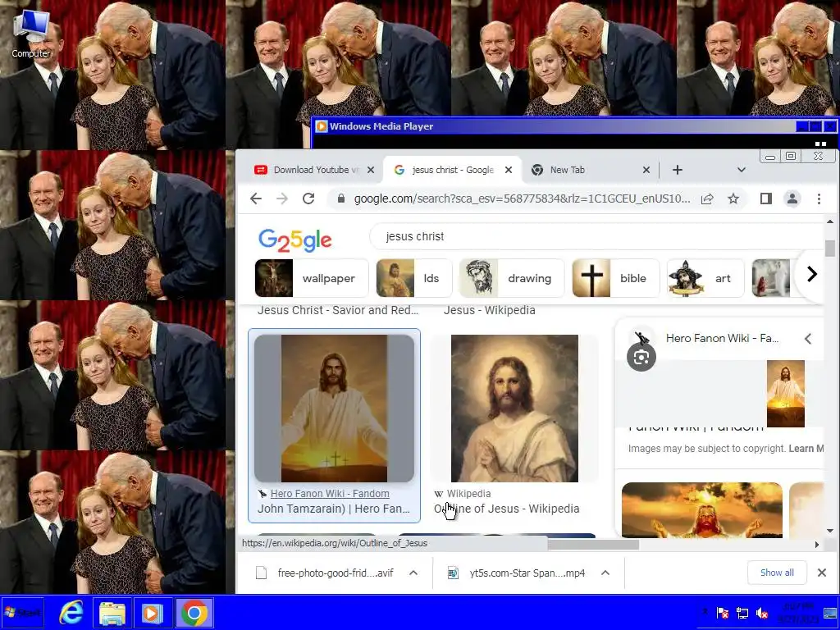
Task: Launch Internet Explorer from the taskbar
Action: pyautogui.click(x=71, y=612)
